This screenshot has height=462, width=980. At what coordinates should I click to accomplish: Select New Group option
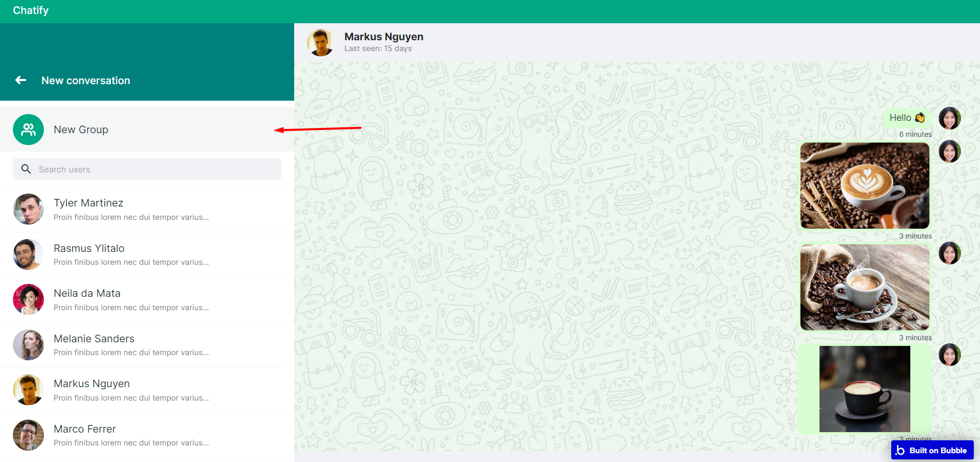pyautogui.click(x=147, y=130)
